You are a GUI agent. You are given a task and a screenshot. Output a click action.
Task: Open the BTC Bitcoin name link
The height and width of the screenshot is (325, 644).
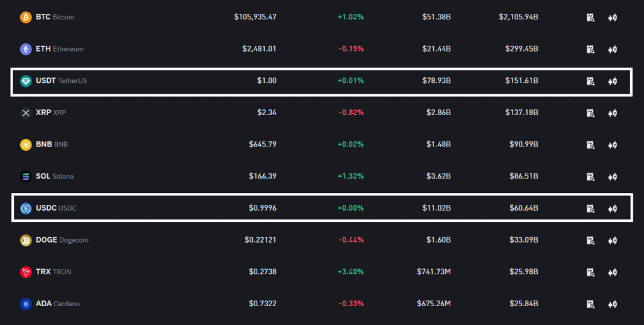point(55,17)
